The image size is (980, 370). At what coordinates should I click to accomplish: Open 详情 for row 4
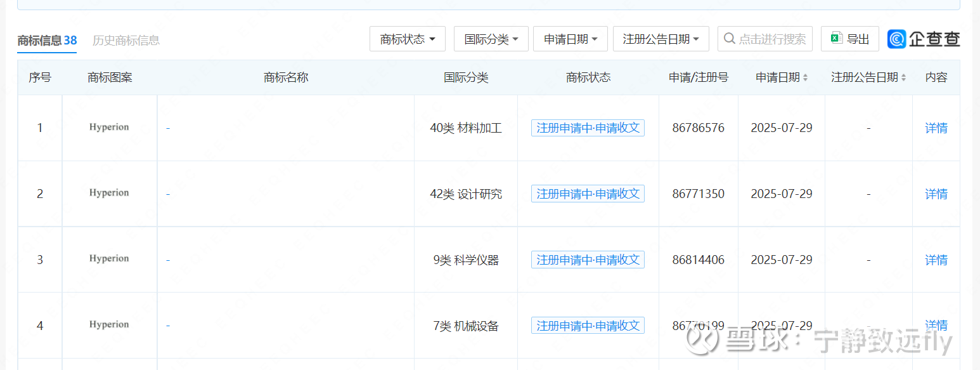pyautogui.click(x=936, y=326)
